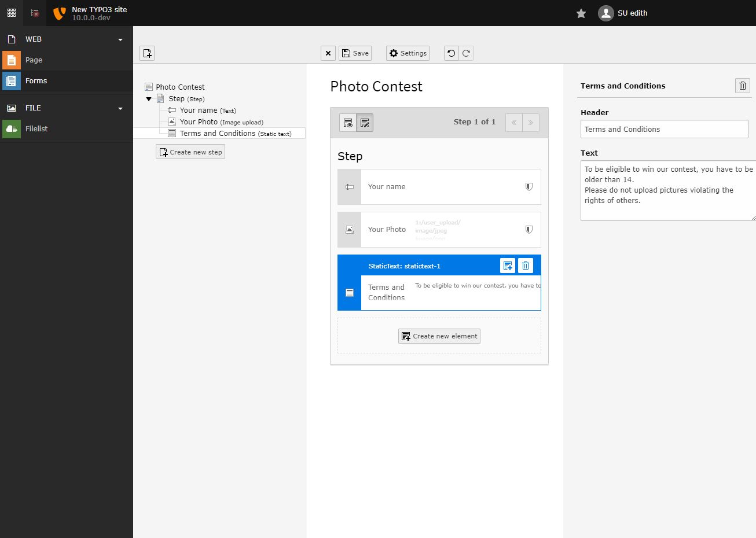
Task: Save the Photo Contest form
Action: (355, 53)
